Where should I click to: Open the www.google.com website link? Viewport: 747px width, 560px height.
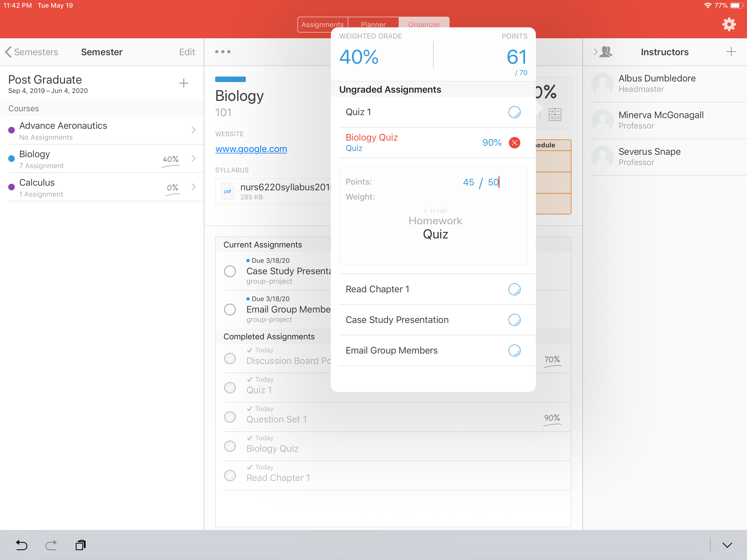pos(251,149)
